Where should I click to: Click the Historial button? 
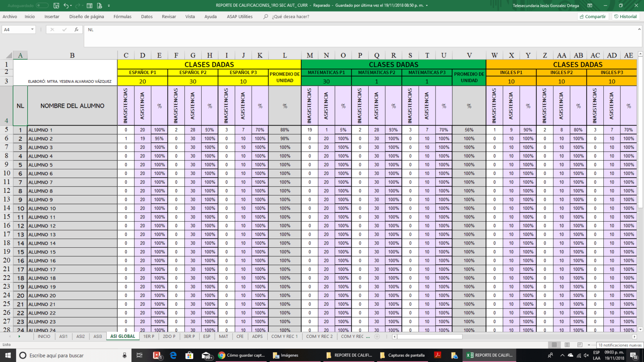625,16
